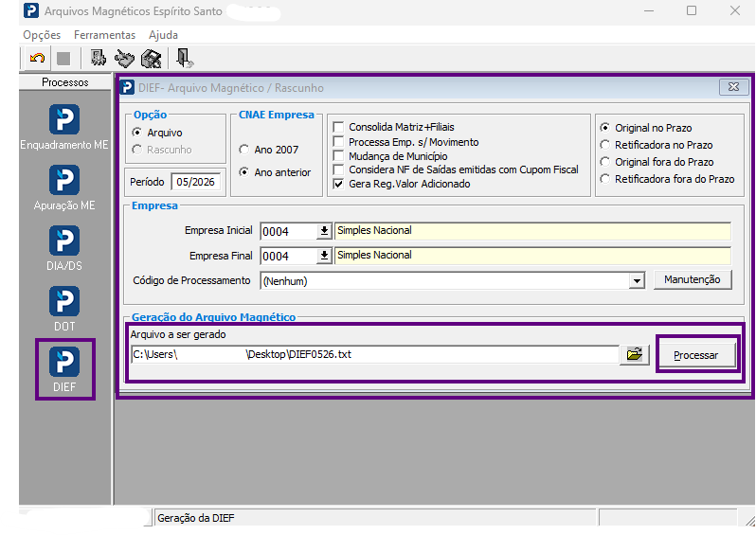Open Empresa Final lookup arrow
This screenshot has width=756, height=535.
click(325, 256)
